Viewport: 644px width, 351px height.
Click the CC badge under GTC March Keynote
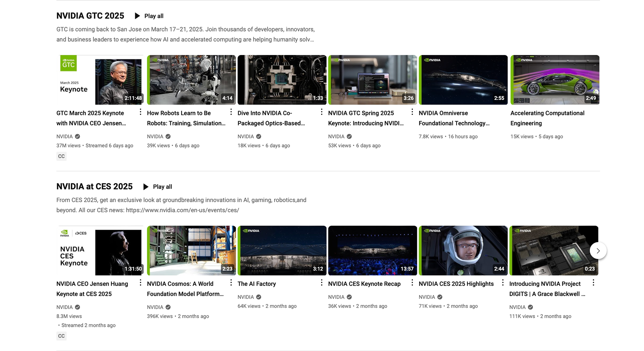[x=61, y=156]
